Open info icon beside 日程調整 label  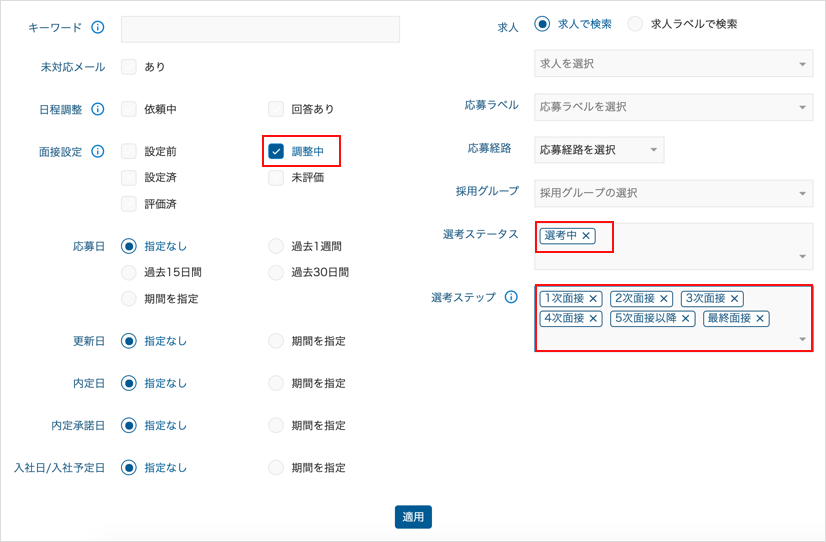coord(97,109)
